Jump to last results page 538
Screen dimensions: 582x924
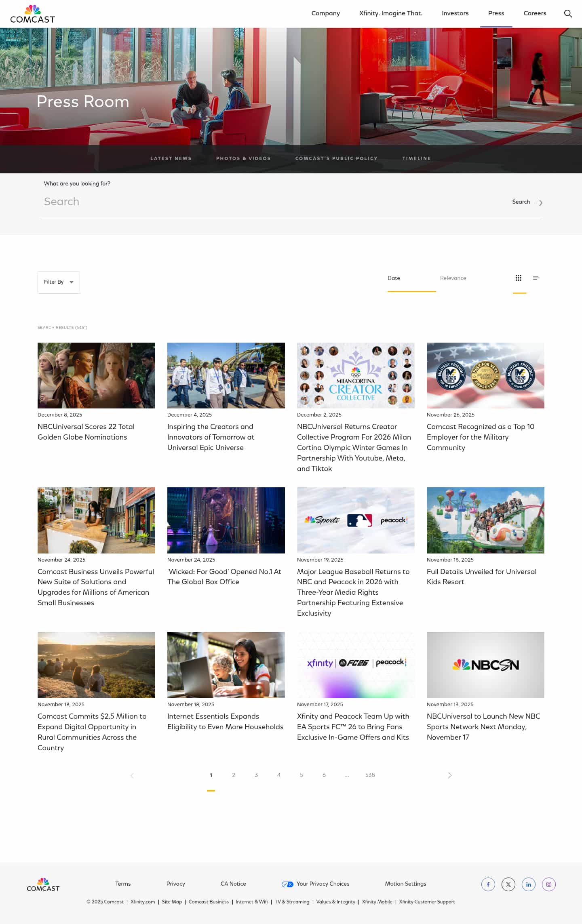tap(370, 775)
